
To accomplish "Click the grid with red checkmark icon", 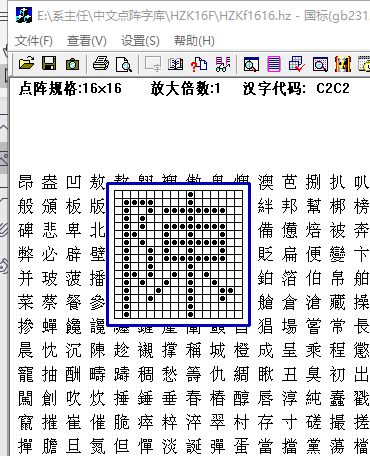I will tap(297, 63).
